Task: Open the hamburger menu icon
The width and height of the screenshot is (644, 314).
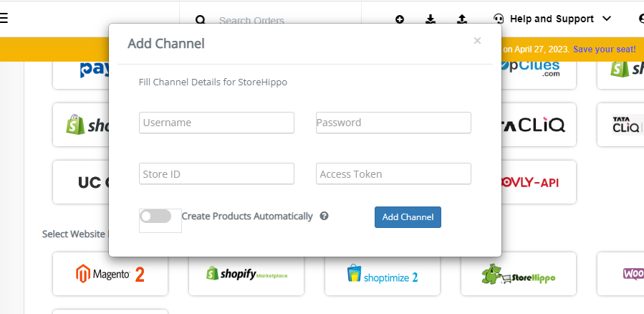Action: pos(4,18)
